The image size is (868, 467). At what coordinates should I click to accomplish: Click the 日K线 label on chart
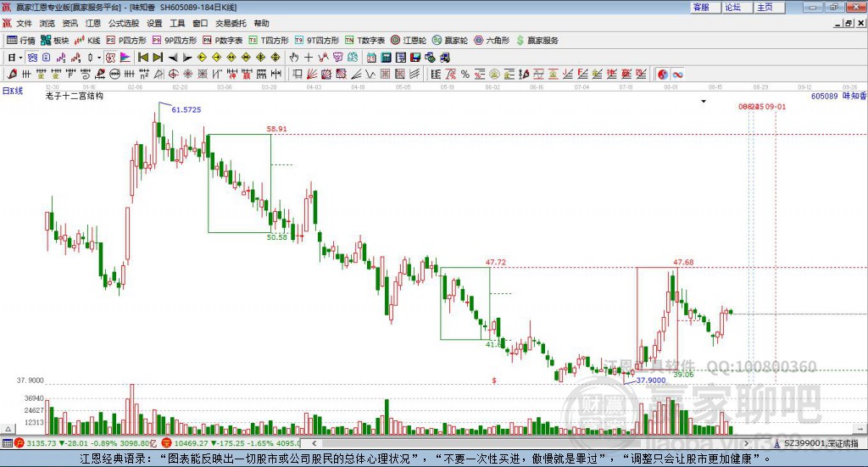(x=13, y=91)
